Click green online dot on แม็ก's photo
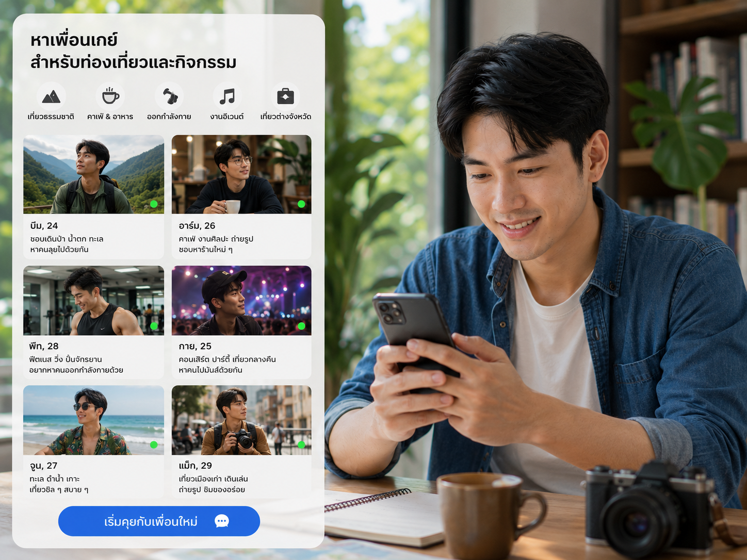 301,444
